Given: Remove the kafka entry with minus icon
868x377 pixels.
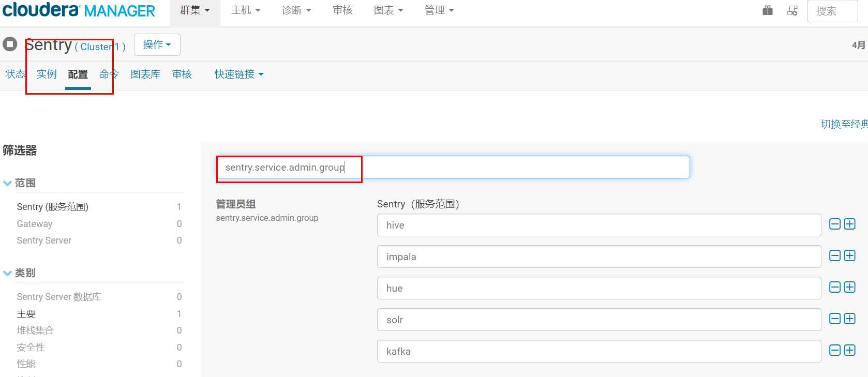Looking at the screenshot, I should click(x=835, y=350).
